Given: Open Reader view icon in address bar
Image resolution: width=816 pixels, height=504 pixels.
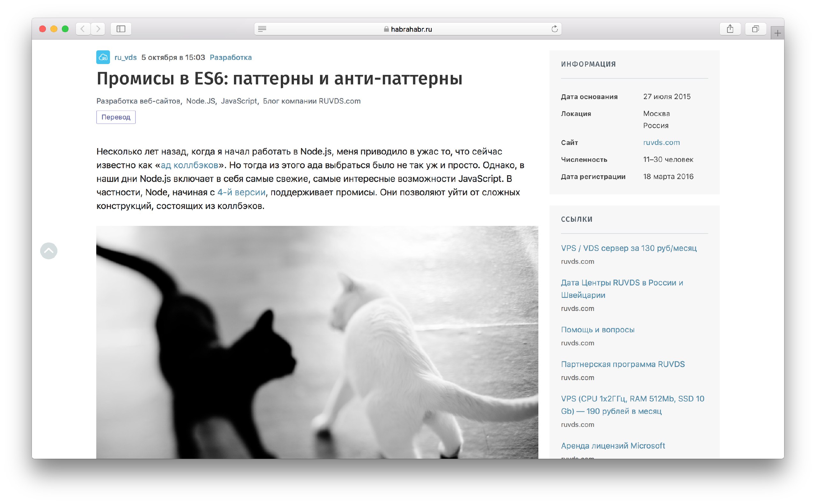Looking at the screenshot, I should coord(262,29).
